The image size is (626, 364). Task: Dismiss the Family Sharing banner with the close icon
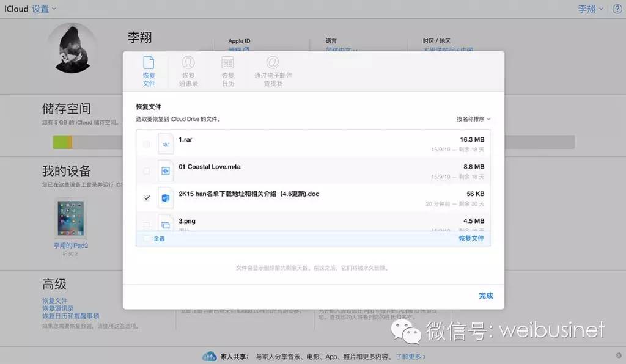(619, 355)
